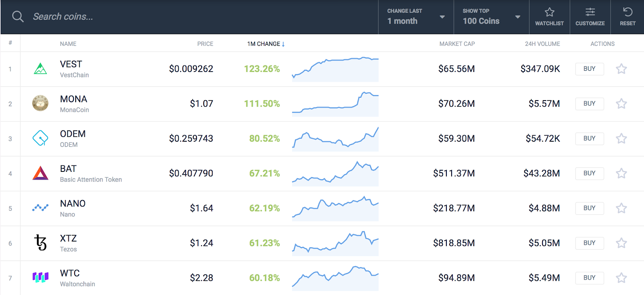Select the $511.37M market cap value
The height and width of the screenshot is (295, 644).
pos(454,173)
